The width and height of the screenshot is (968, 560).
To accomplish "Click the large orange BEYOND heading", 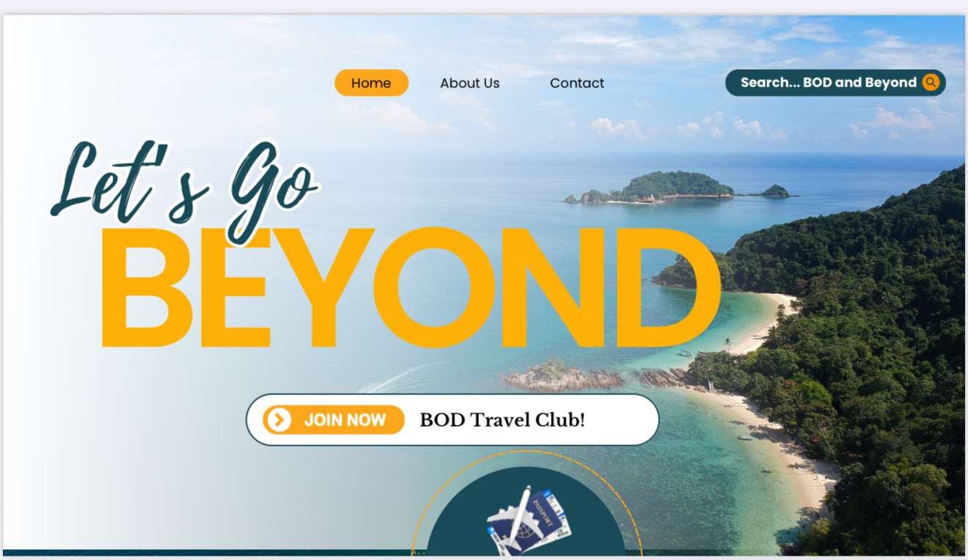I will (410, 288).
